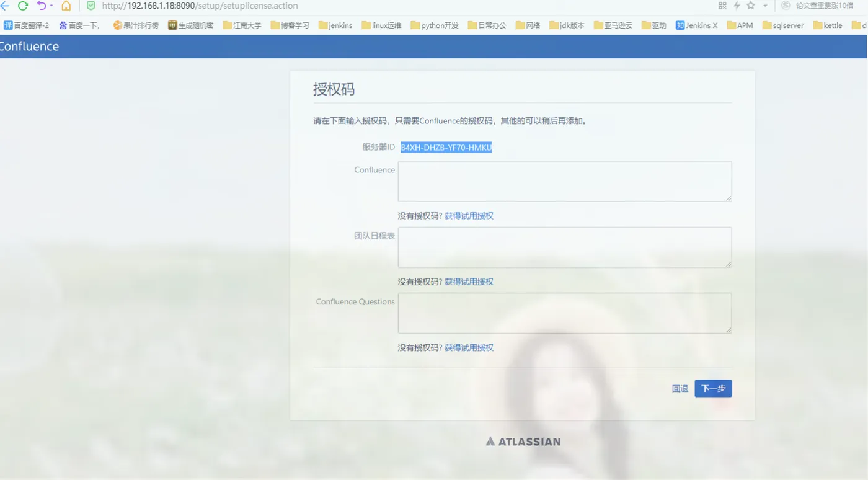Image resolution: width=868 pixels, height=480 pixels.
Task: Click the Confluence logo in the header
Action: coord(29,47)
